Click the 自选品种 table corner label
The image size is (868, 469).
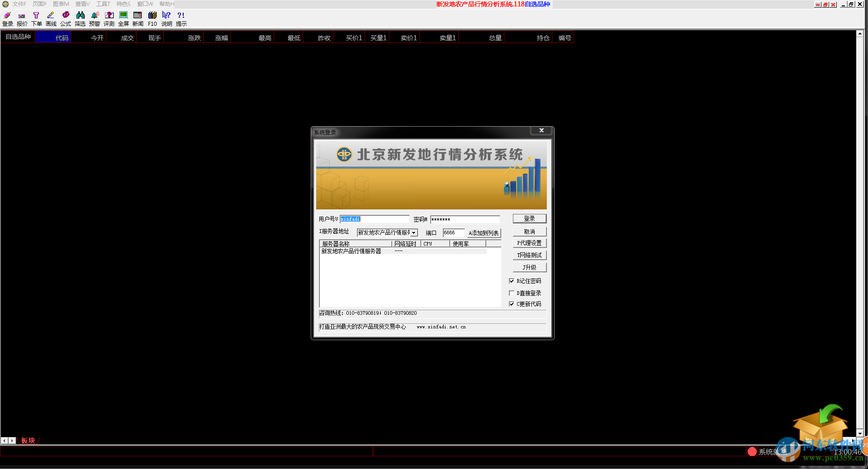click(x=18, y=37)
